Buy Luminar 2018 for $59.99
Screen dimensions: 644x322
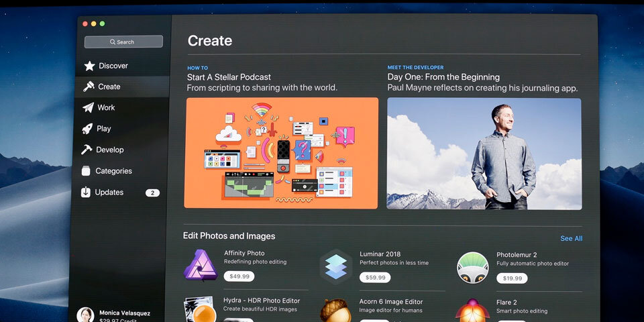point(375,278)
